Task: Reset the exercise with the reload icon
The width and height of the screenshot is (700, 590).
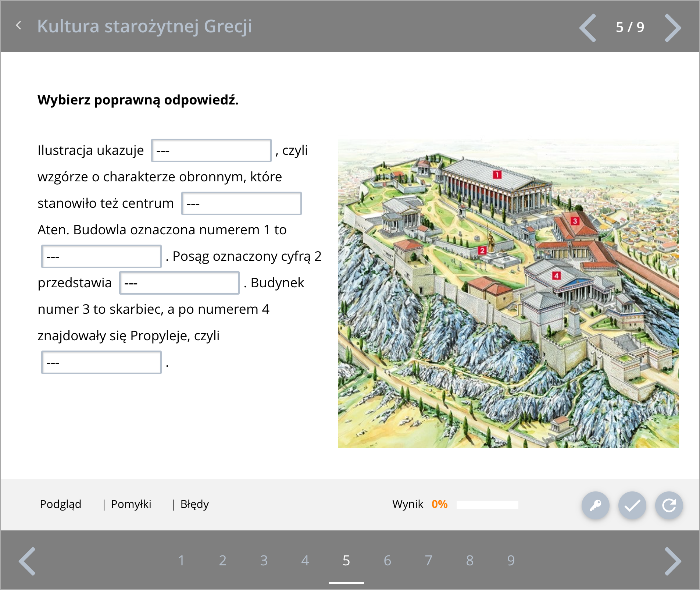Action: 669,505
